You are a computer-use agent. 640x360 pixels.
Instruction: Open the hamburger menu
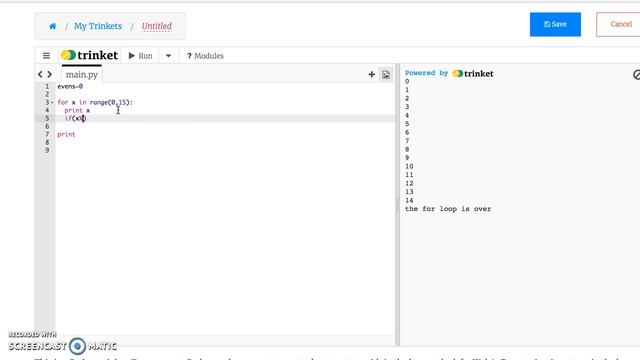pyautogui.click(x=46, y=56)
